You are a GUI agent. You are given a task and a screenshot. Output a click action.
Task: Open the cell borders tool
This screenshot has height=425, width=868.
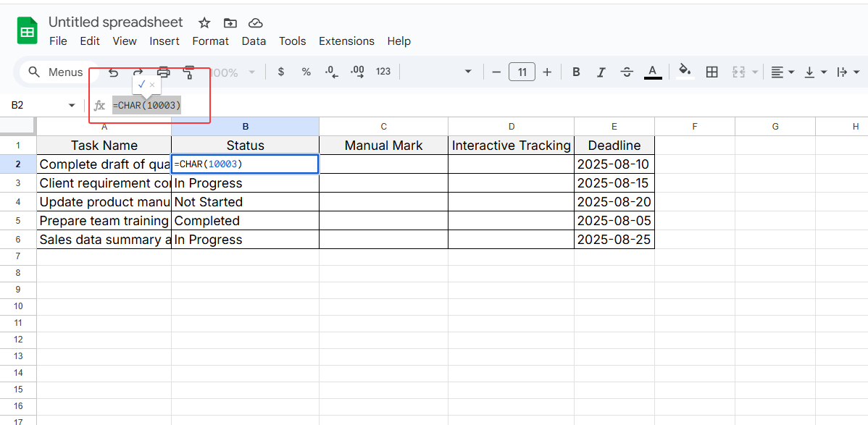711,72
